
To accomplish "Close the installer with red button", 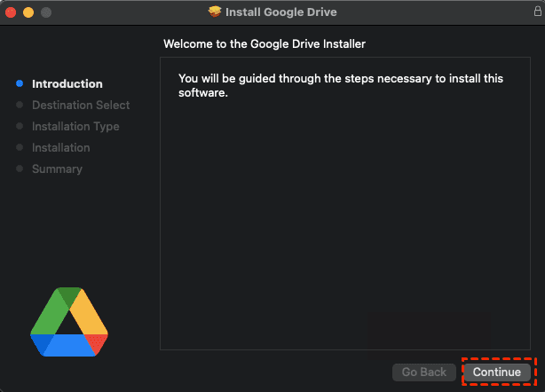I will [12, 12].
